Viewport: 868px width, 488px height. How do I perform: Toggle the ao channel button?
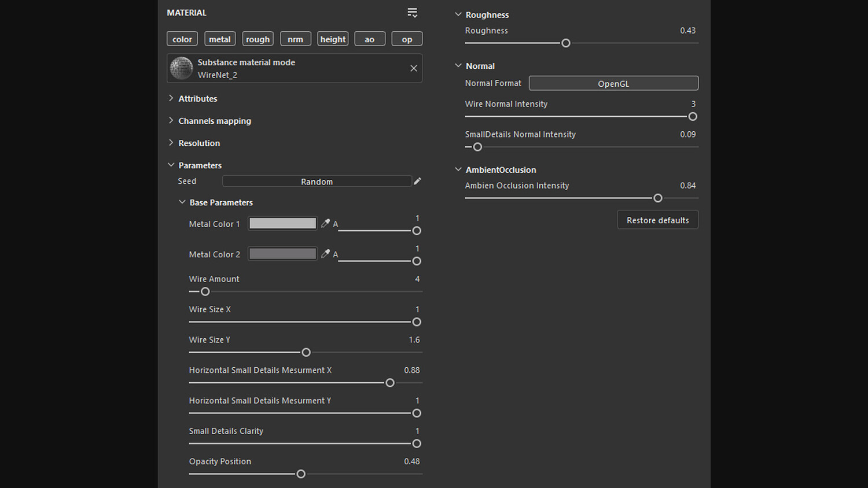(370, 39)
